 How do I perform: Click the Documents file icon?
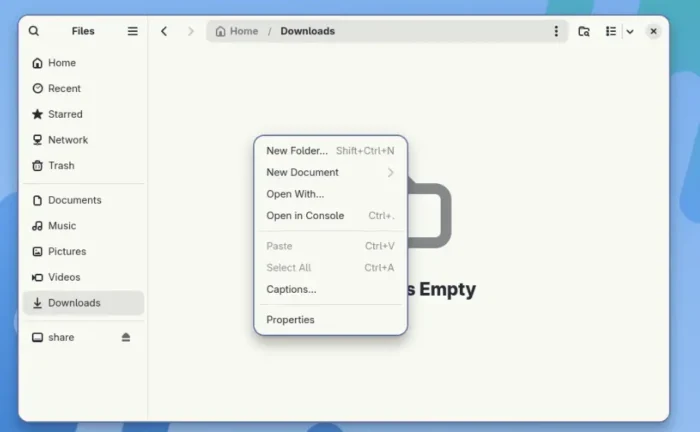click(x=38, y=200)
